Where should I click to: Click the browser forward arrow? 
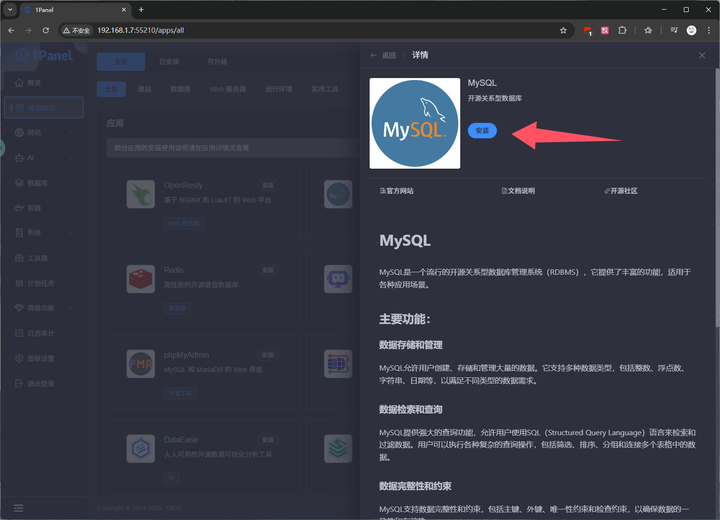28,30
